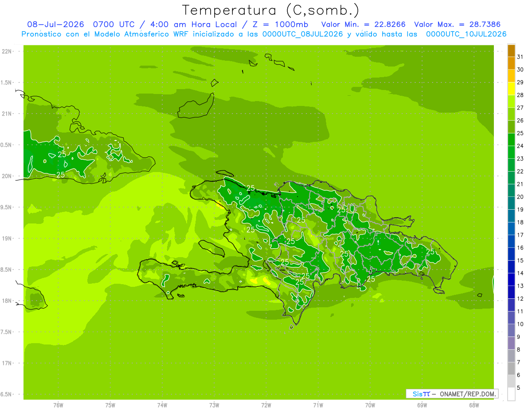Select the init time "0000UTC_08JUL2026"
Screen dimensions: 532x411
pyautogui.click(x=303, y=34)
